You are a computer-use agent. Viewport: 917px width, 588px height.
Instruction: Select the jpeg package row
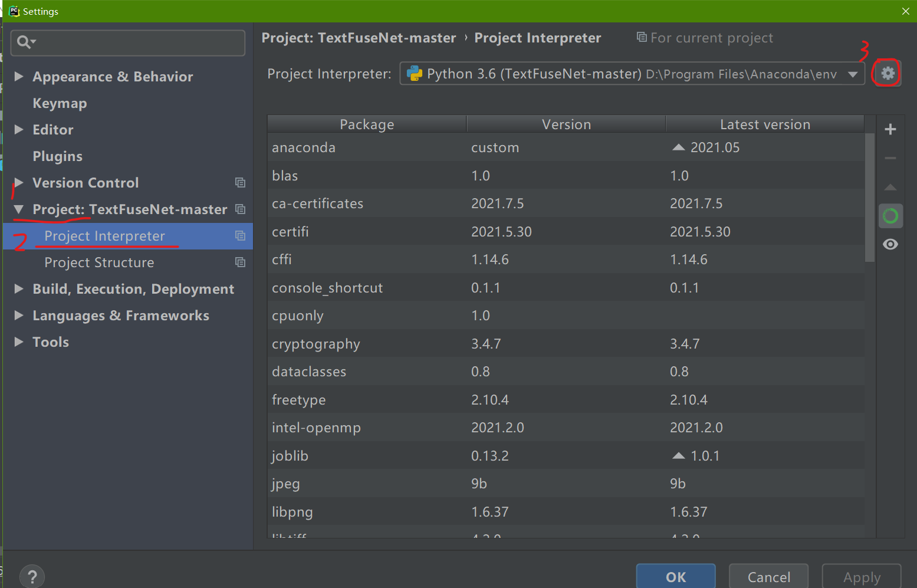coord(566,484)
